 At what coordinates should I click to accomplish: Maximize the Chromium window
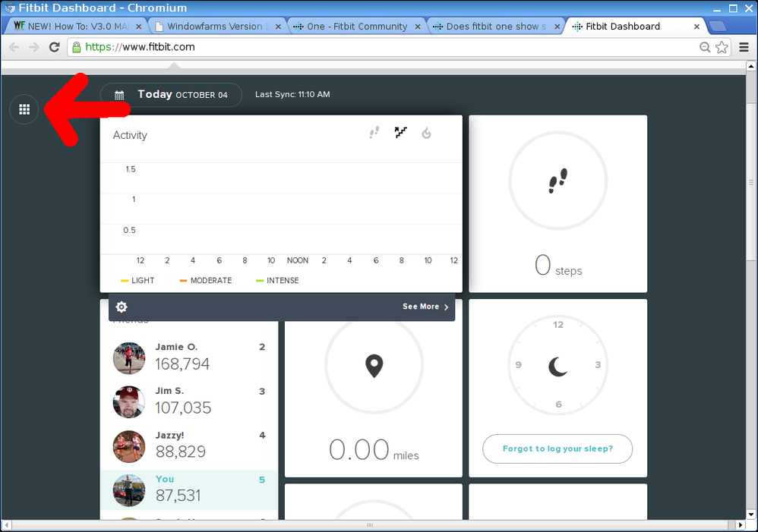(734, 8)
